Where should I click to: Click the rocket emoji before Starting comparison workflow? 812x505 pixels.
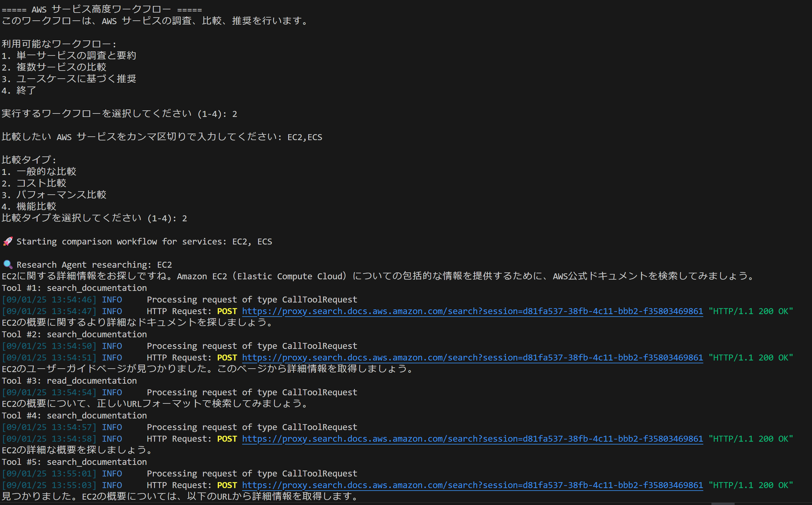click(8, 241)
